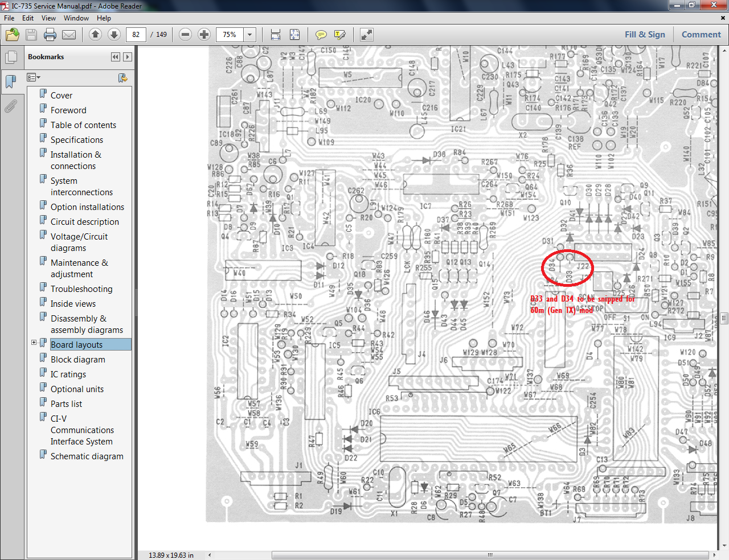Jump to Schematic diagram bookmark
Screen dimensions: 729x560
click(87, 456)
